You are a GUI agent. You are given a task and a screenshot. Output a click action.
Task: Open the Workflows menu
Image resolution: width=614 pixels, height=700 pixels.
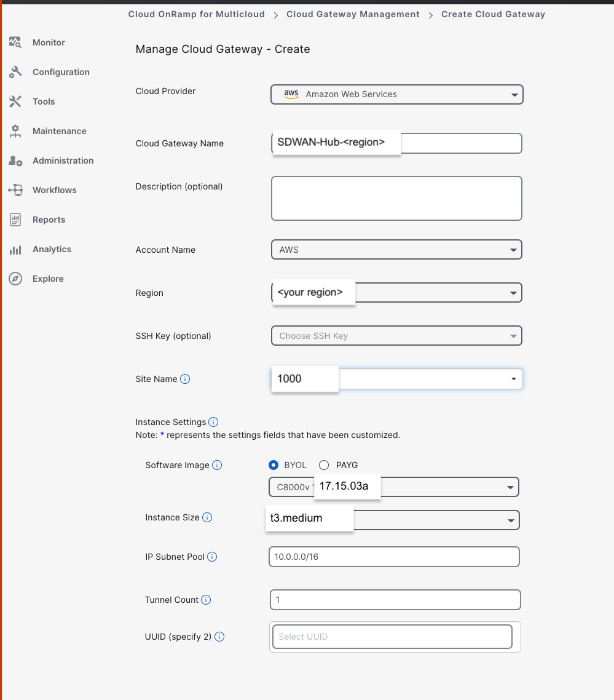pyautogui.click(x=55, y=190)
